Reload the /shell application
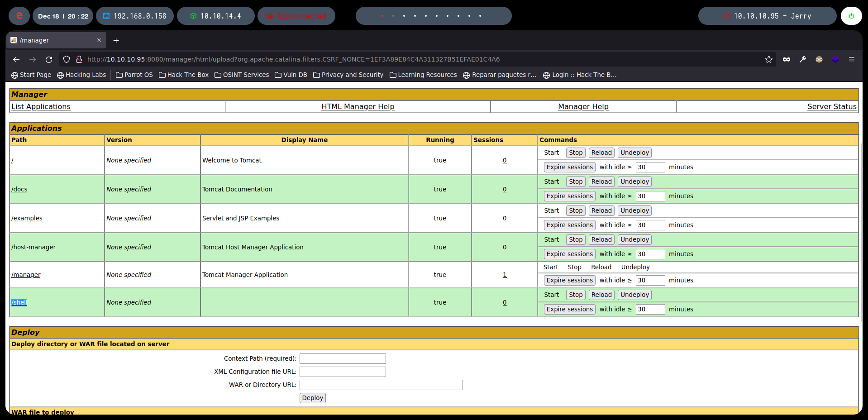This screenshot has height=420, width=868. pyautogui.click(x=601, y=295)
